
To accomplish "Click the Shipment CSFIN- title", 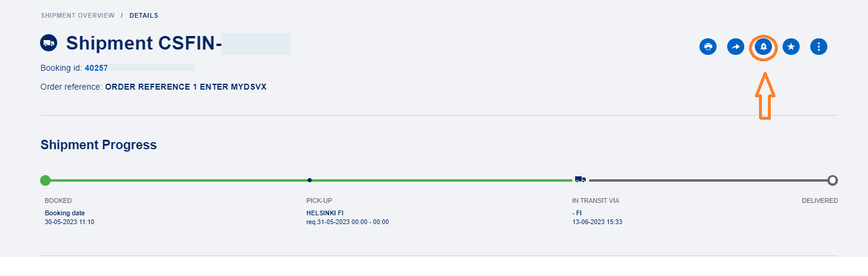I will click(143, 44).
